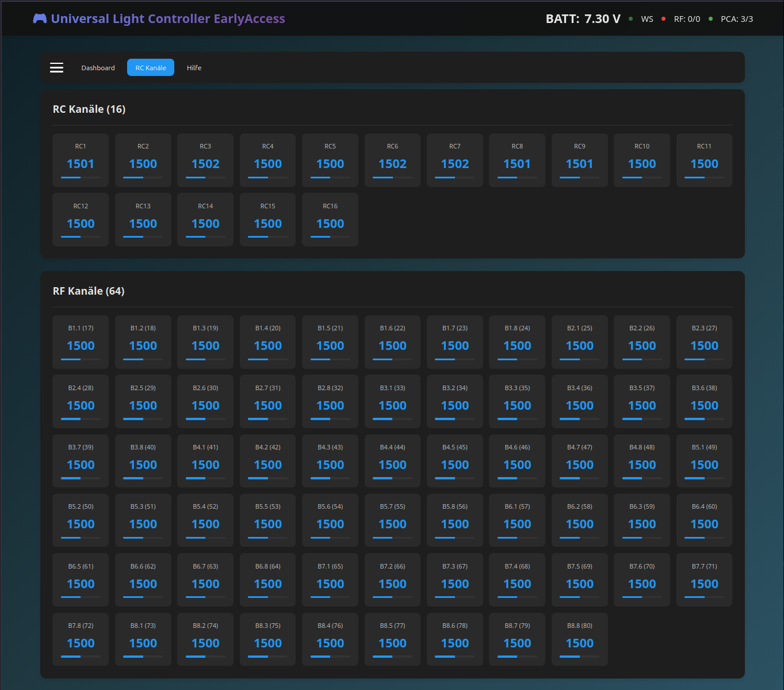
Task: Click the gamepad logo icon
Action: (x=40, y=18)
